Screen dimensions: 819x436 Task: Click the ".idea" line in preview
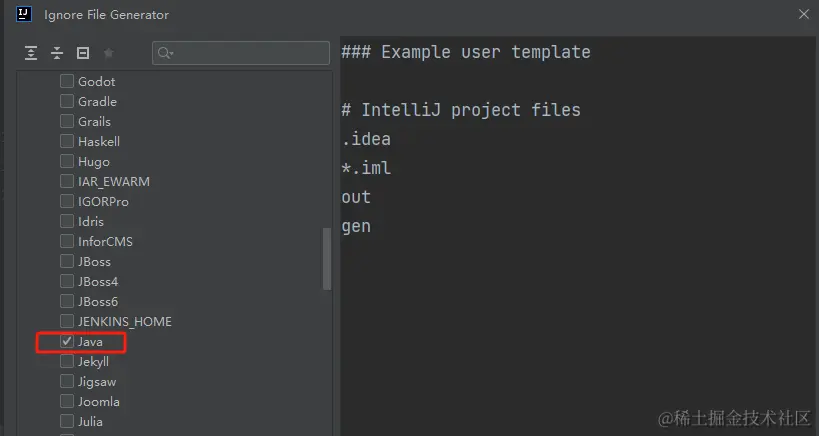pyautogui.click(x=366, y=139)
